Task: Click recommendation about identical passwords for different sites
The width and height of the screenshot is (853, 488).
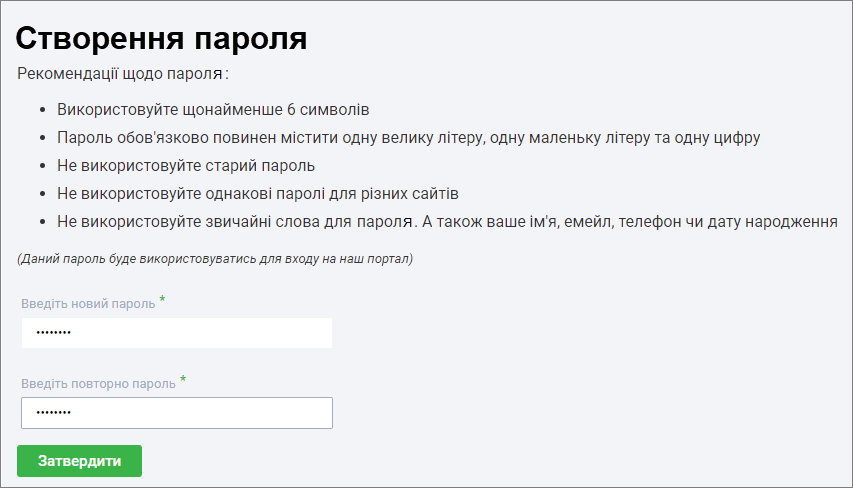Action: pyautogui.click(x=258, y=194)
